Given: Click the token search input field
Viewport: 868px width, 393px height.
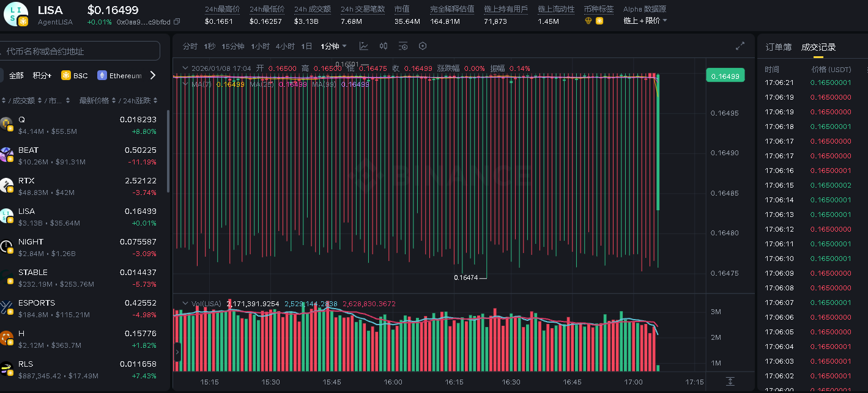Looking at the screenshot, I should [80, 51].
